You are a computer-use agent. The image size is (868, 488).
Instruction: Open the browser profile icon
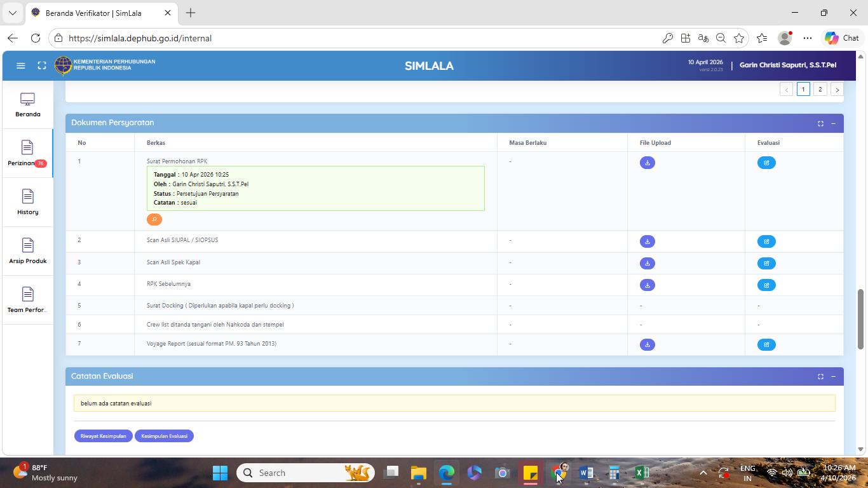coord(785,38)
